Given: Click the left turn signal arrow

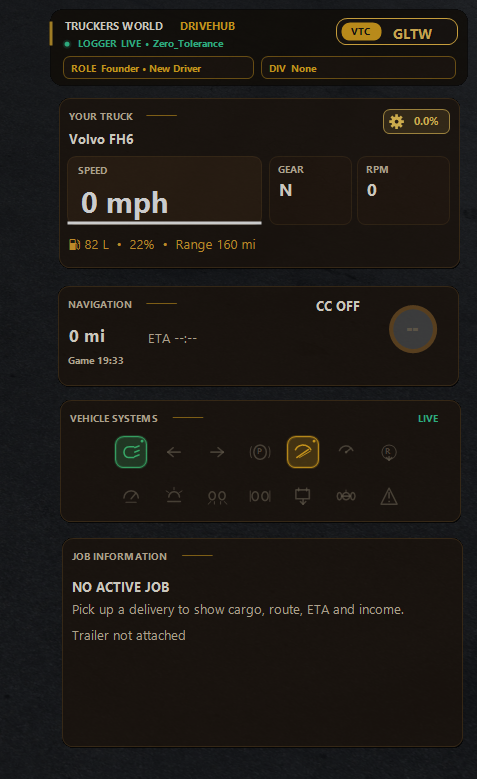Looking at the screenshot, I should click(174, 452).
